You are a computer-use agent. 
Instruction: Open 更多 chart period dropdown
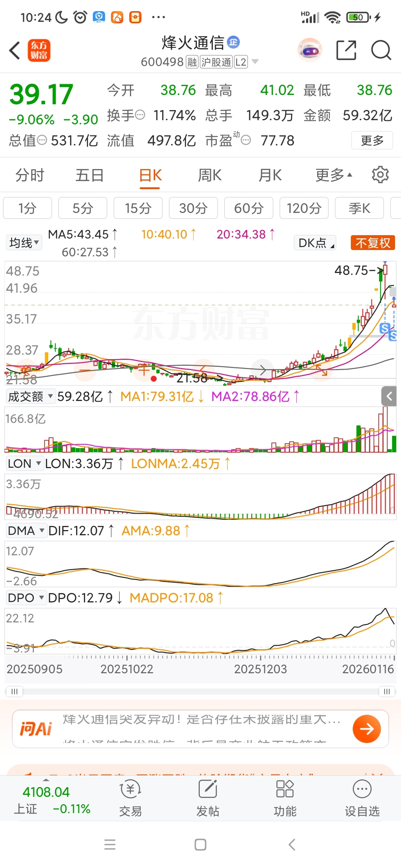(x=333, y=175)
